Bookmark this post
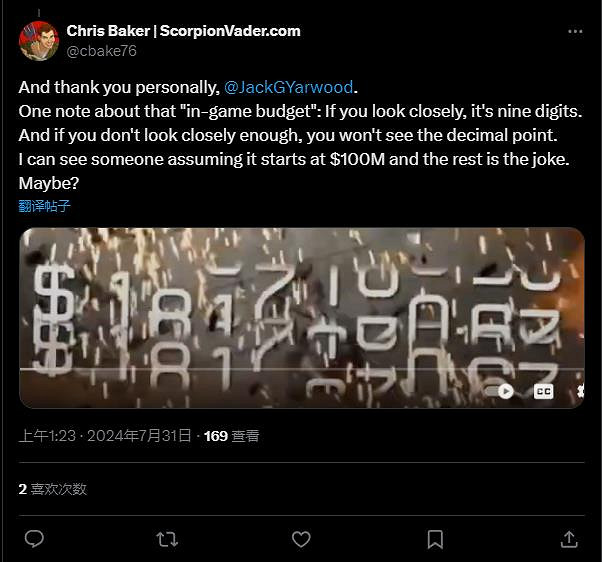This screenshot has height=562, width=602. click(x=435, y=539)
